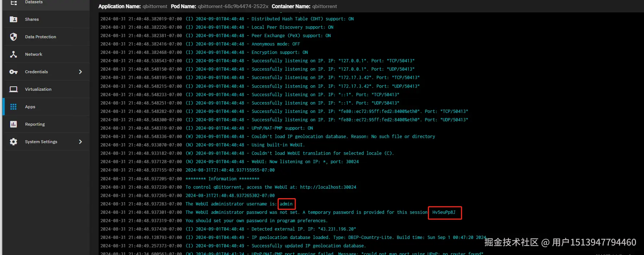Select the Credentials label in sidebar

[36, 72]
